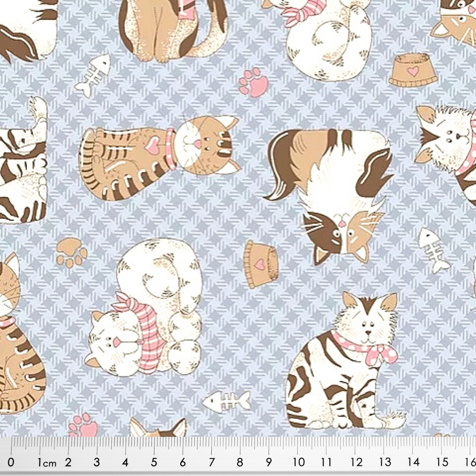
Task: Click the tan paw print on the fabric
Action: 72,252
